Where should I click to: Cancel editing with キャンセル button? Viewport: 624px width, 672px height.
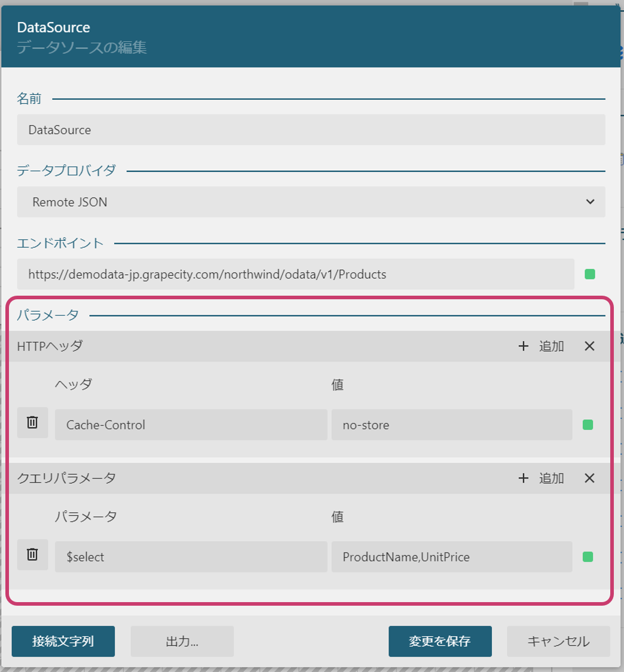point(558,641)
